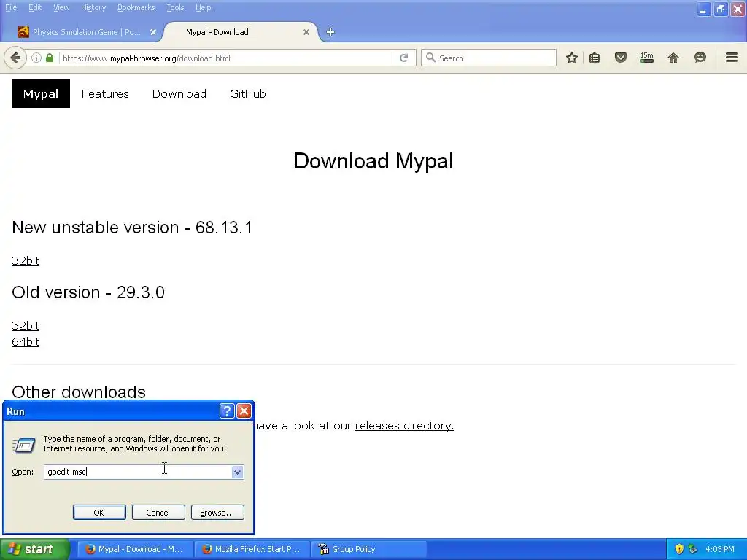Click the network tray icon

693,549
